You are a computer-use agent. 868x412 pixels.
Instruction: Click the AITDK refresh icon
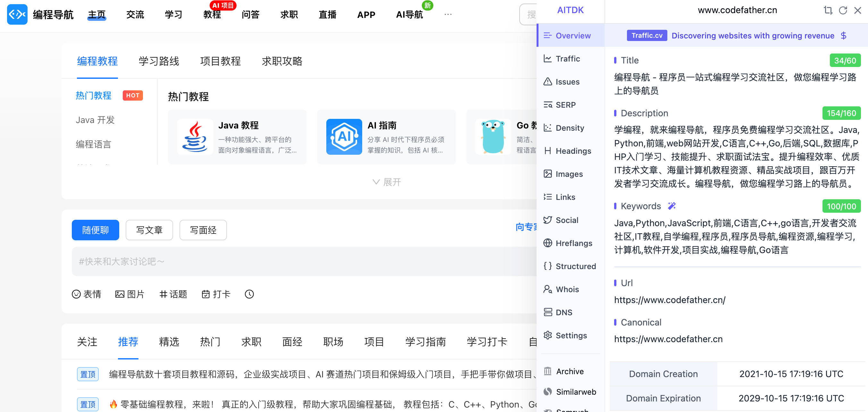click(843, 11)
